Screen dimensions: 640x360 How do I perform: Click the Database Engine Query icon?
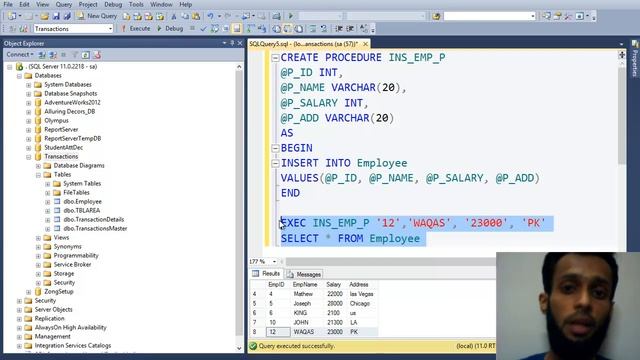[x=127, y=16]
